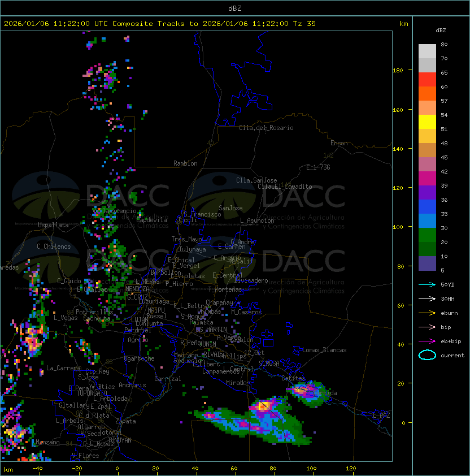Click the TUNUYAN map label

pyautogui.click(x=120, y=440)
